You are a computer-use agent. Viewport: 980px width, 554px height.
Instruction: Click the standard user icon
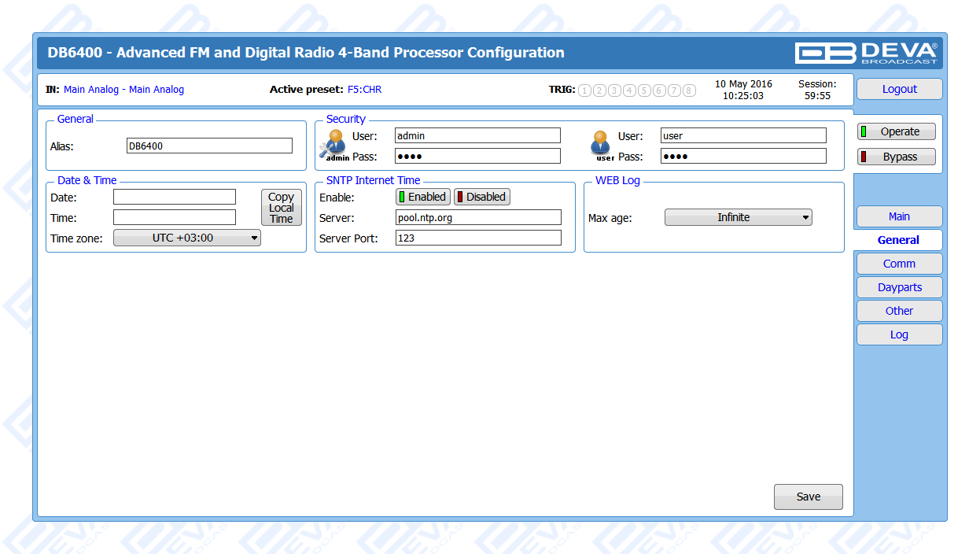pos(602,145)
